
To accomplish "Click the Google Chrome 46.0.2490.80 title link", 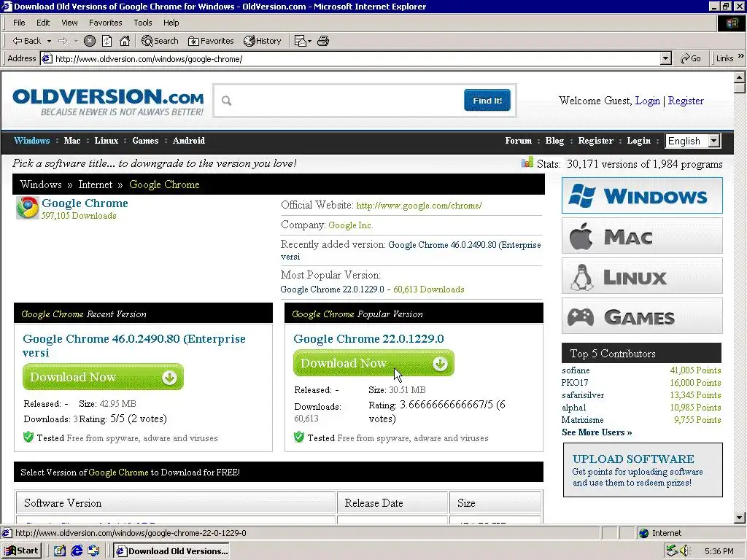I will click(134, 345).
